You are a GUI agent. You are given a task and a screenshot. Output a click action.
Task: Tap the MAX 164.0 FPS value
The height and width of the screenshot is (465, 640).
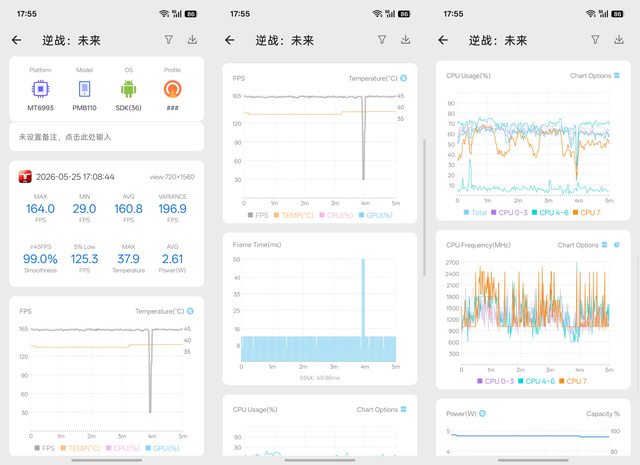(40, 209)
